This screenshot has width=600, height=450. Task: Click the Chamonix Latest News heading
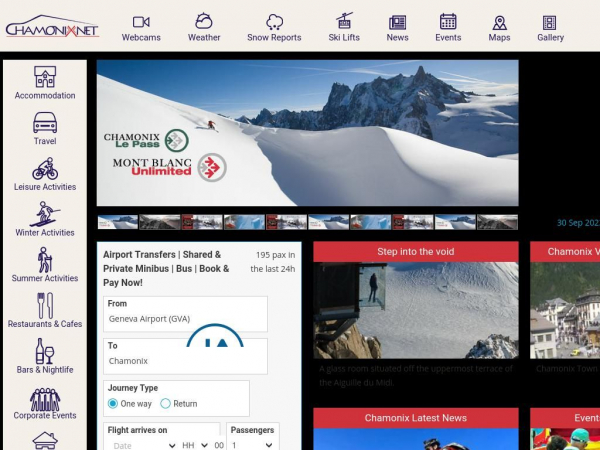click(x=416, y=418)
